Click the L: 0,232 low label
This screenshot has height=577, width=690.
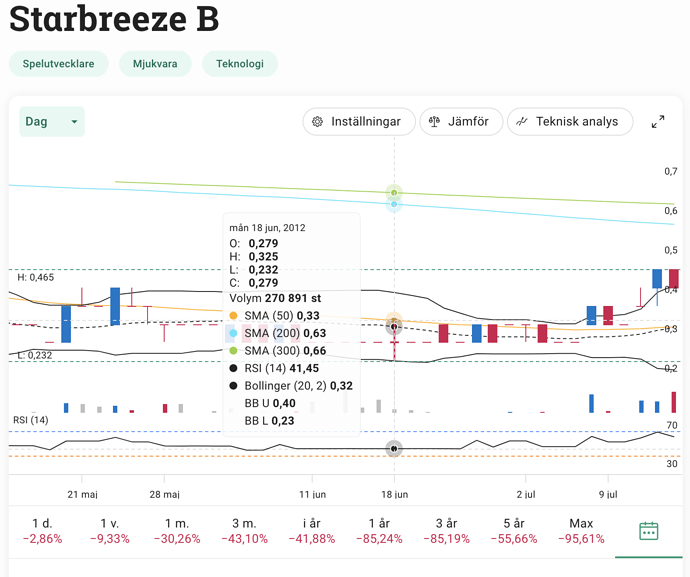click(35, 355)
